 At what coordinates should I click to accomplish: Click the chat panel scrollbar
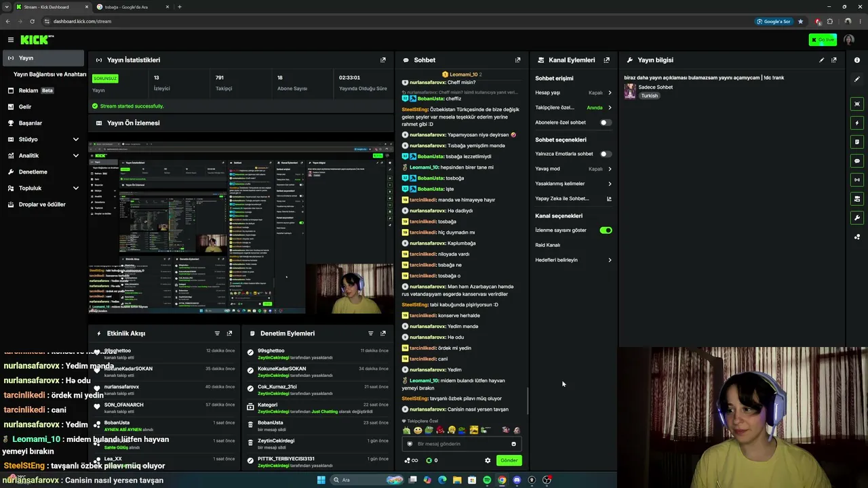click(x=528, y=401)
